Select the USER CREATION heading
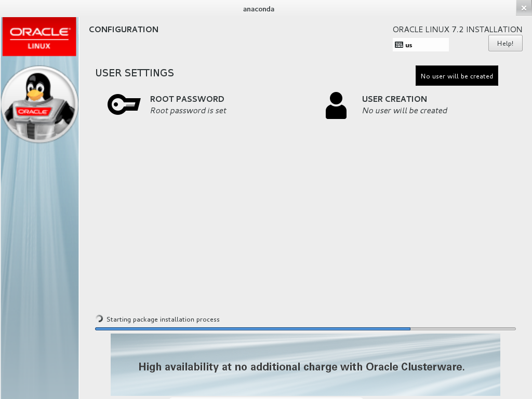The width and height of the screenshot is (532, 399). click(x=394, y=99)
